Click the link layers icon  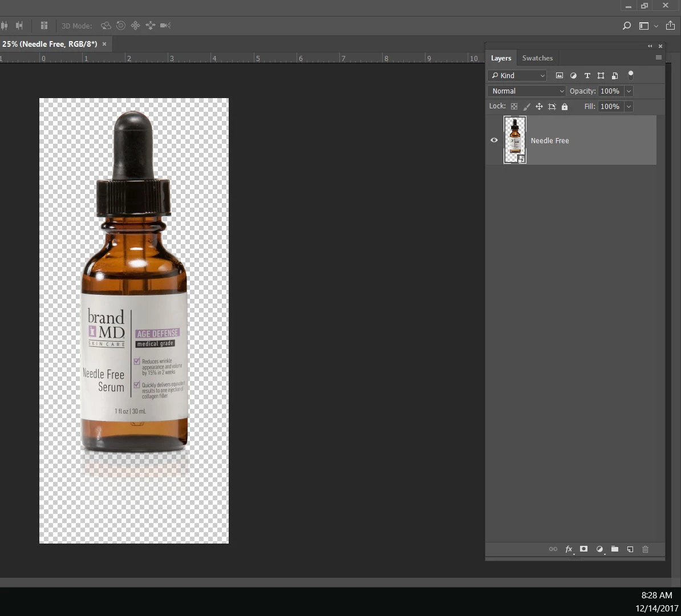pyautogui.click(x=553, y=549)
